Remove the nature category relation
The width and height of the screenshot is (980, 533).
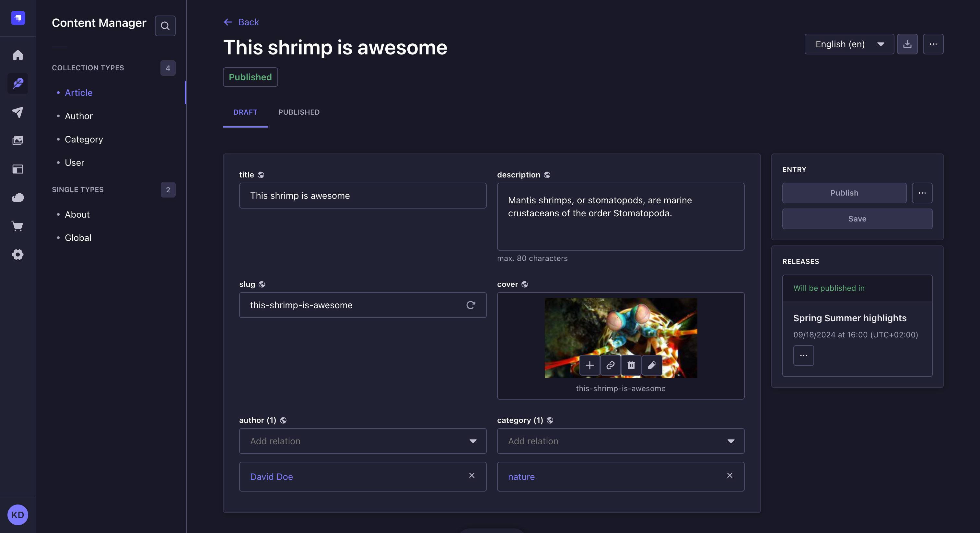point(730,476)
